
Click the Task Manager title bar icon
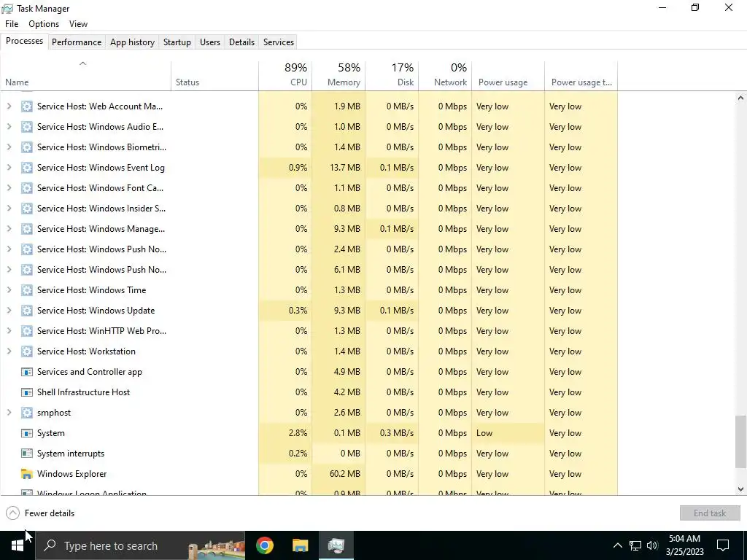(7, 9)
